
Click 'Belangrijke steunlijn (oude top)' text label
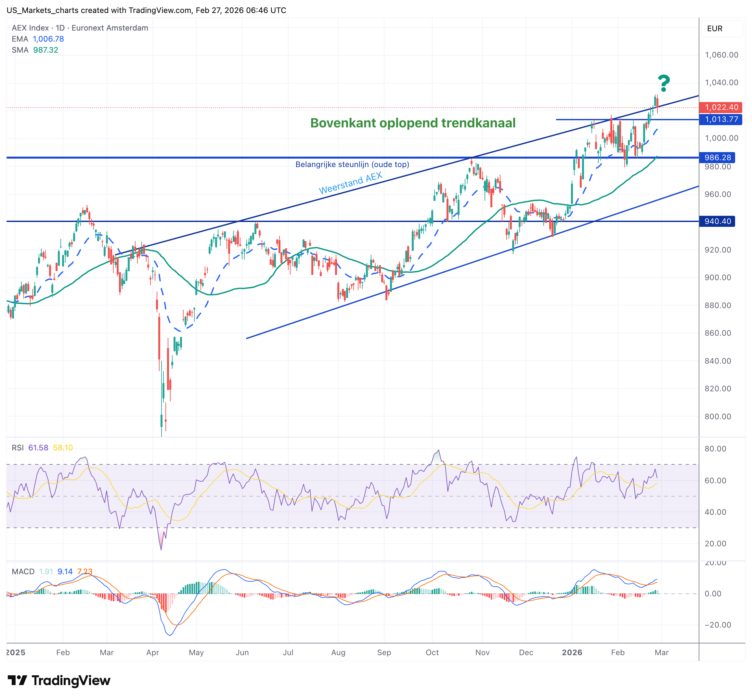tap(352, 164)
